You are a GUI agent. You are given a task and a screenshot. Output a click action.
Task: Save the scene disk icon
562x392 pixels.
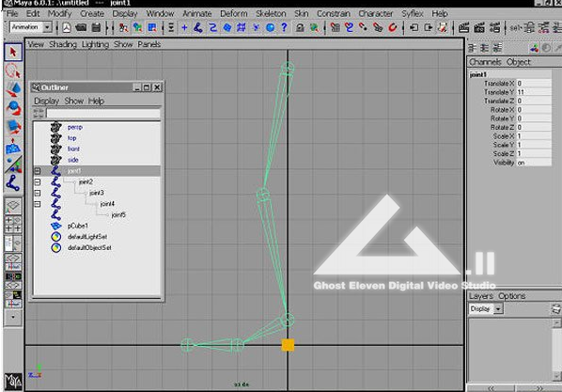[96, 27]
